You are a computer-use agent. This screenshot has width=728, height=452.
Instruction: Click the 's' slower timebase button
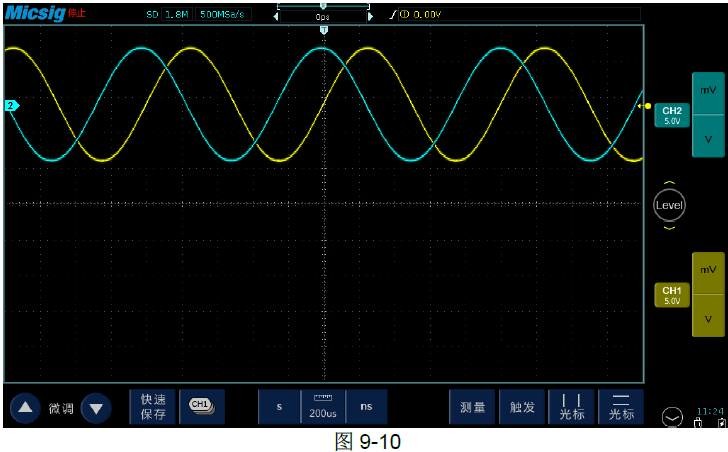tap(279, 407)
